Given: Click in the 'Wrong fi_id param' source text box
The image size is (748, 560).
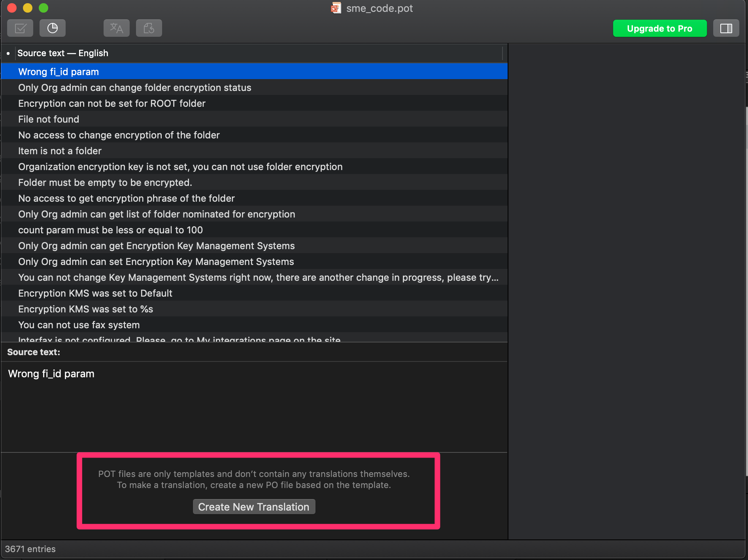Looking at the screenshot, I should (x=253, y=403).
